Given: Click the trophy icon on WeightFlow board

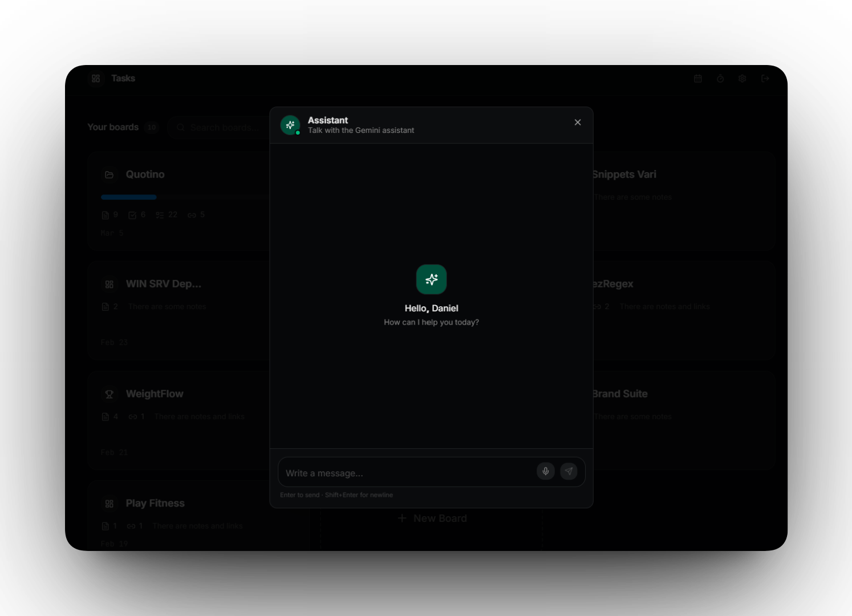Looking at the screenshot, I should [109, 394].
